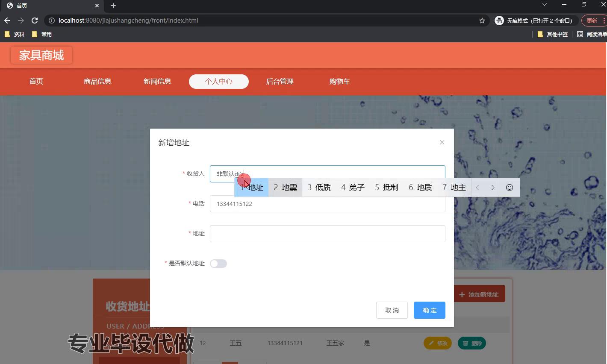Select candidate 2 地震 from IME bar
Screen dimensions: 607x364
[285, 187]
